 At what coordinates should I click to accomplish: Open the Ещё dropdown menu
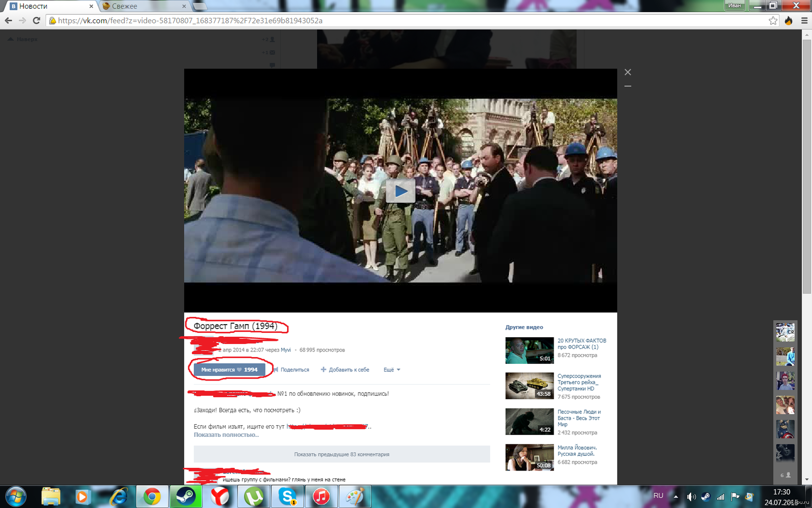[392, 370]
